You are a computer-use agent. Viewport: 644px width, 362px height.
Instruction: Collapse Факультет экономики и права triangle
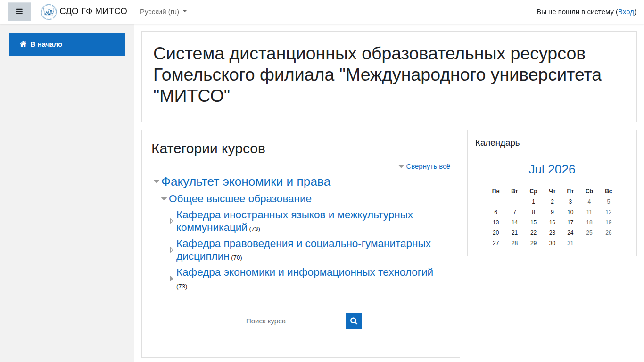(157, 182)
